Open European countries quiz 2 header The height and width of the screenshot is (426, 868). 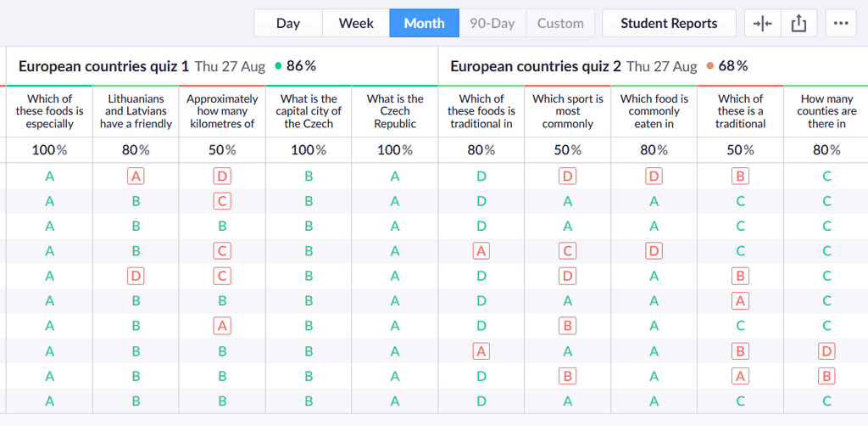(x=536, y=66)
